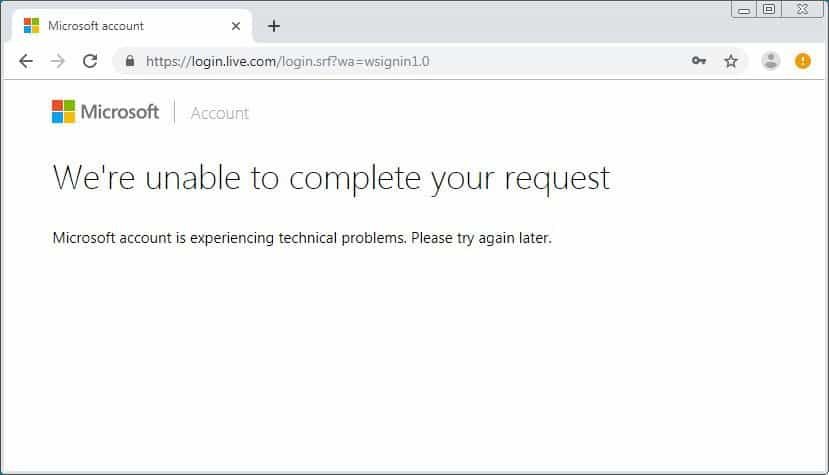Click the orange Chrome update alert icon
Image resolution: width=829 pixels, height=475 pixels.
(x=803, y=61)
